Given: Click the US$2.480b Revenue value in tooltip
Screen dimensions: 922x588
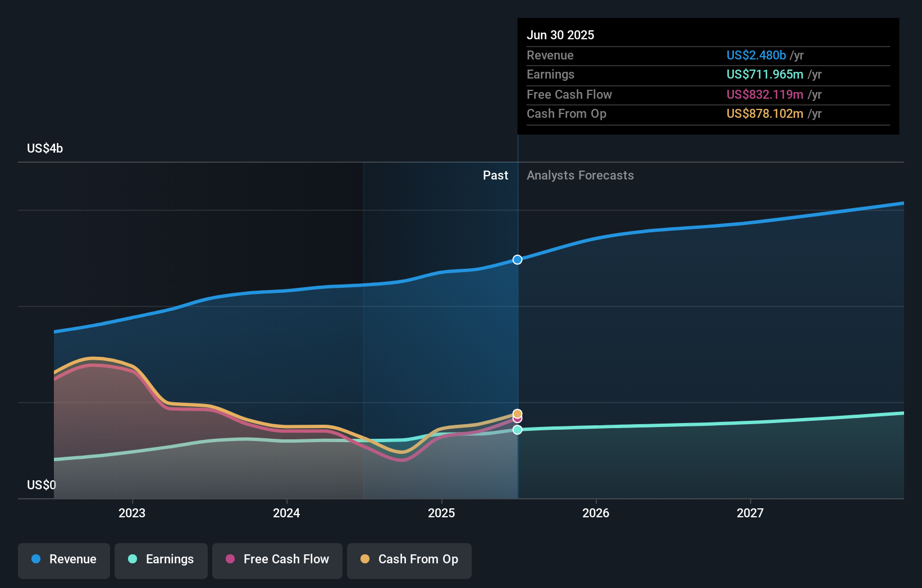Looking at the screenshot, I should pos(755,55).
